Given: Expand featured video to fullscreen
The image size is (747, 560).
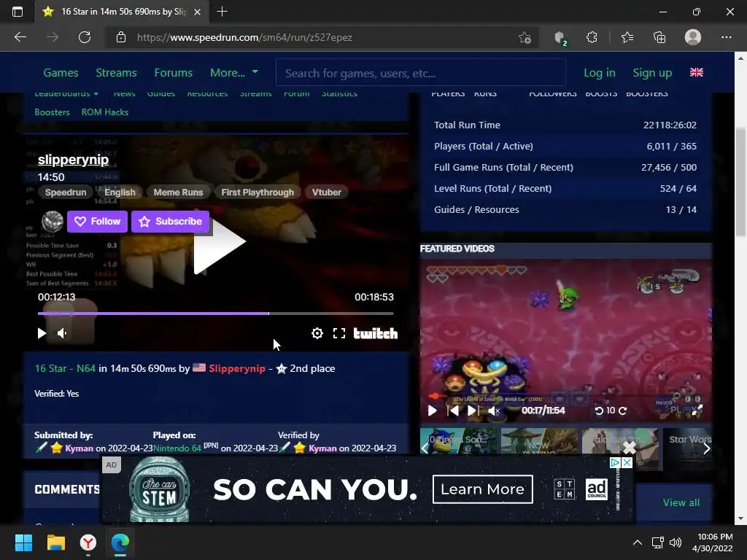Looking at the screenshot, I should [x=697, y=411].
